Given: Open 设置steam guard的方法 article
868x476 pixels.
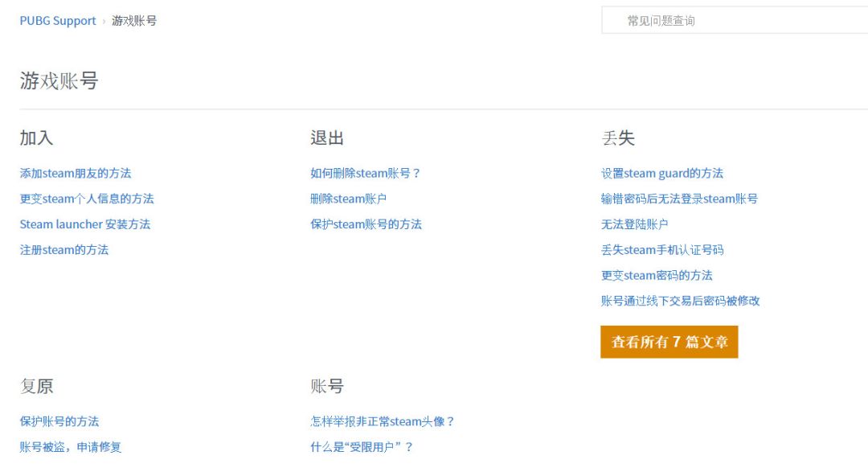Looking at the screenshot, I should pos(662,173).
